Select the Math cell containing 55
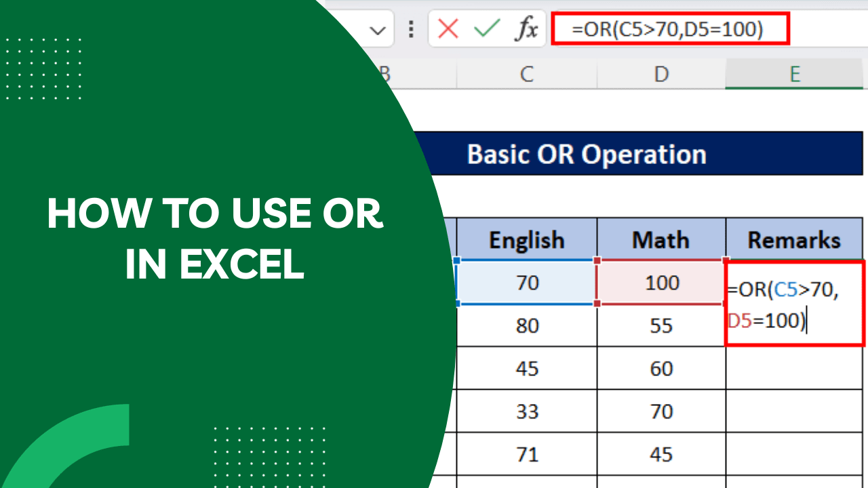 (660, 326)
